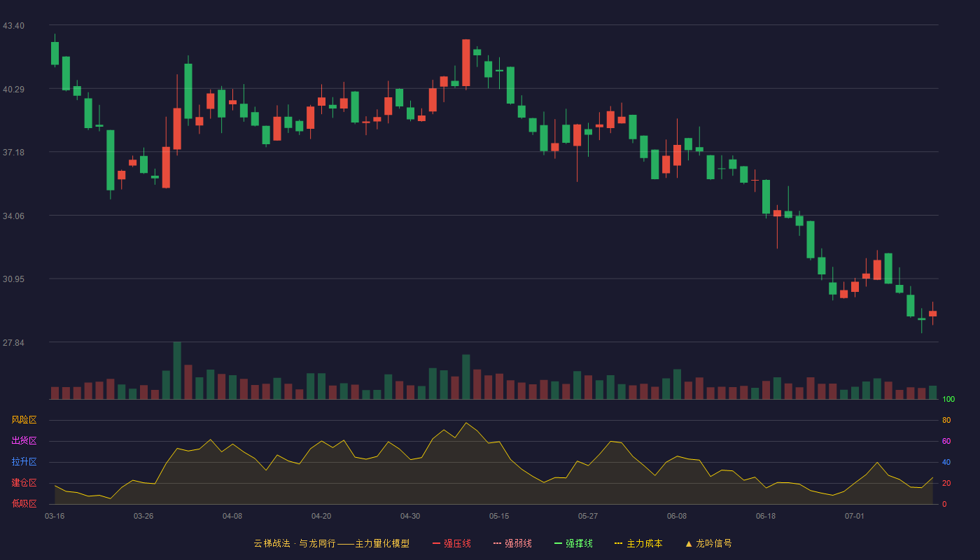Select the 04-20 date label
This screenshot has height=560, width=980.
[321, 516]
